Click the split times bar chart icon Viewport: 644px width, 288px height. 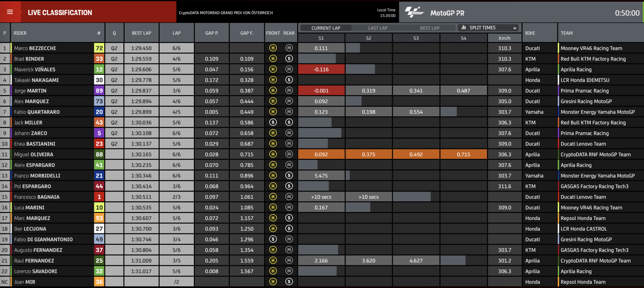click(x=464, y=27)
